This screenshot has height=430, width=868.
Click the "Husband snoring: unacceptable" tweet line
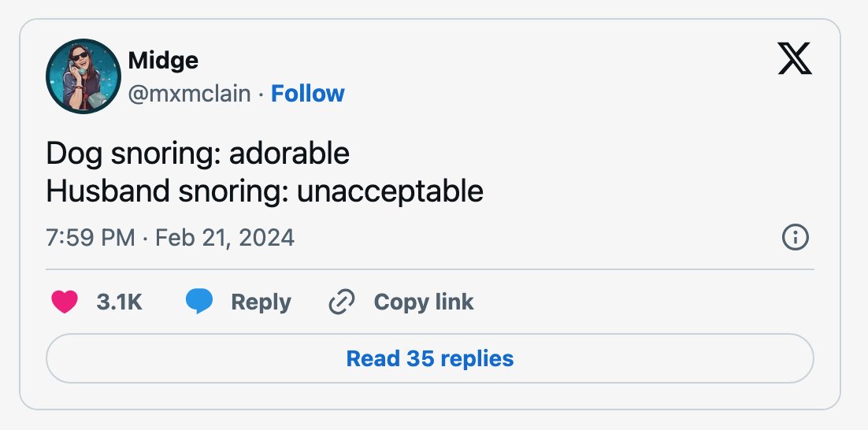coord(265,191)
